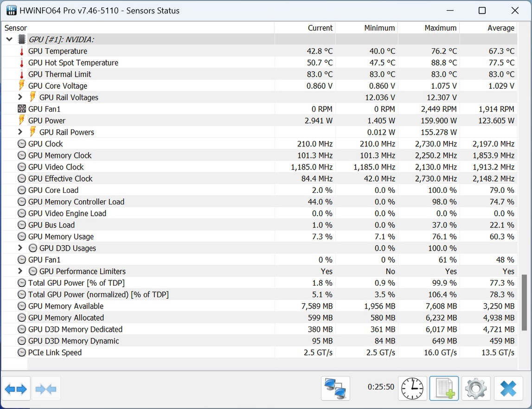Click the GPU Hot Spot Temperature thermometer icon
532x409 pixels.
(x=22, y=63)
